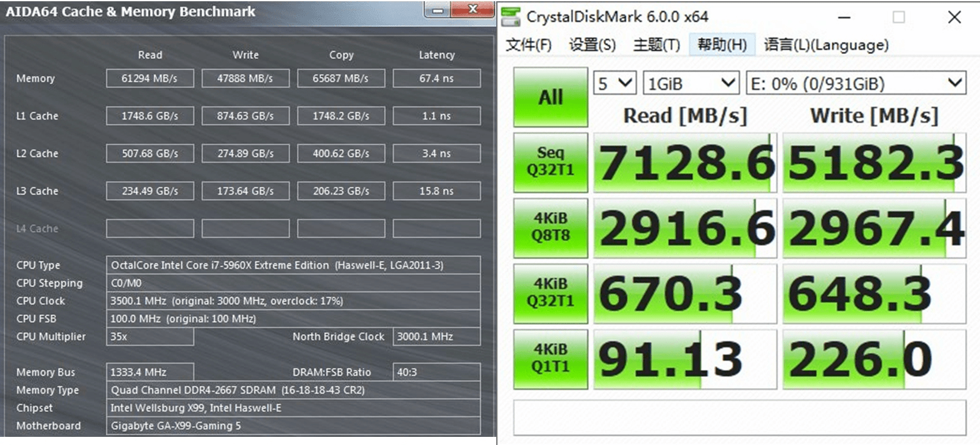
Task: Click the Read column header in AIDA64
Action: click(150, 55)
